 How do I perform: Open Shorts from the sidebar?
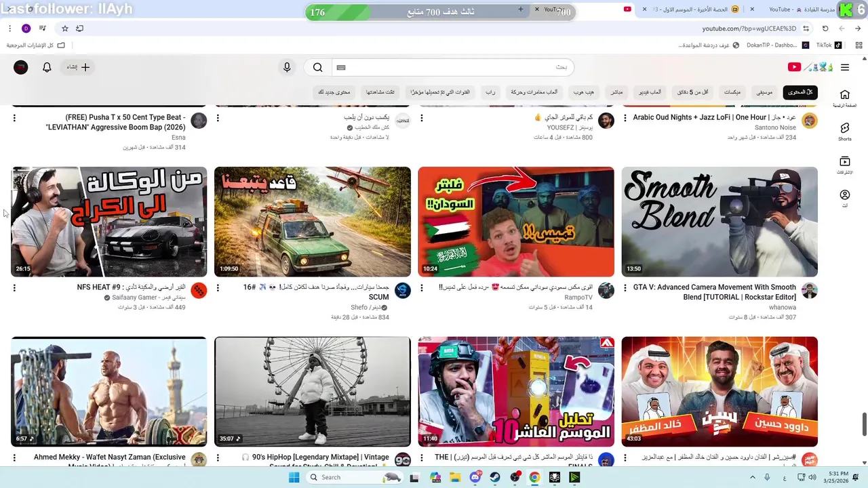coord(844,131)
